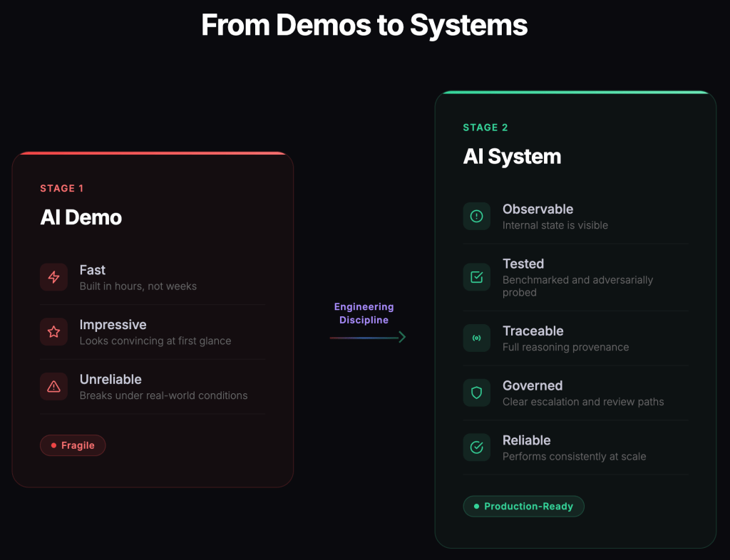Click the alert circle icon beside Observable
The width and height of the screenshot is (730, 560).
[x=476, y=217]
